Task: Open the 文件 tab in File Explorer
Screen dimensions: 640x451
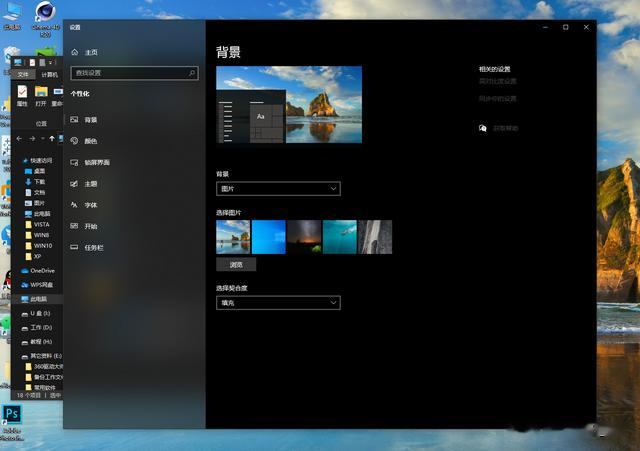Action: coord(22,74)
